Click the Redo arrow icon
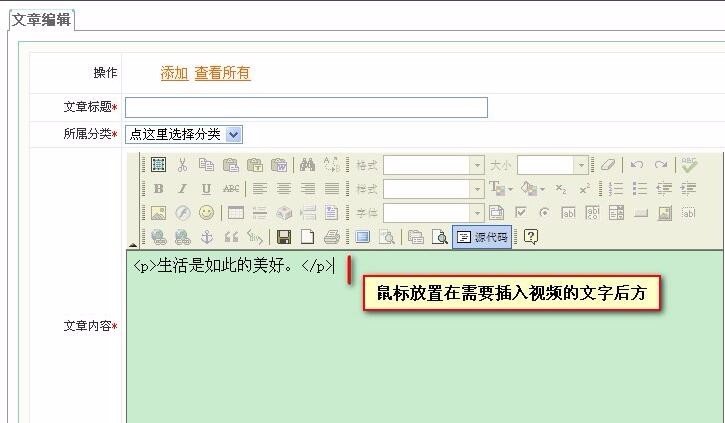725x423 pixels. [x=661, y=165]
